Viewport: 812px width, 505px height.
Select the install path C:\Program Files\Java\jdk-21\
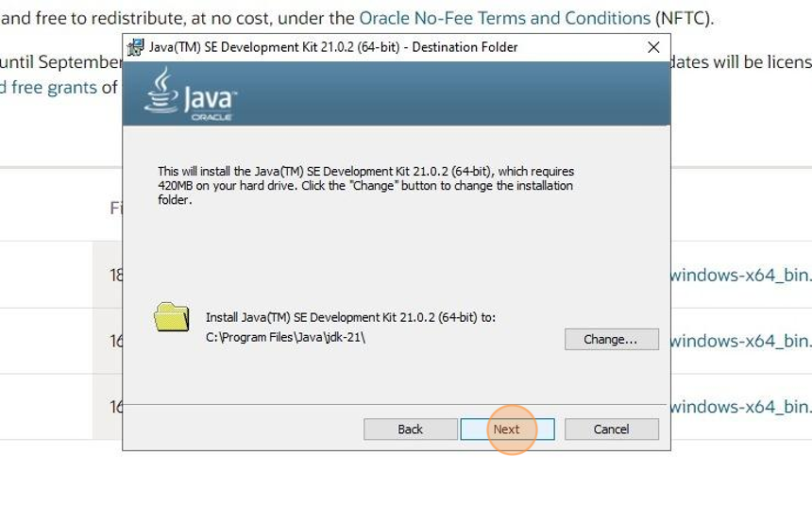click(x=285, y=337)
